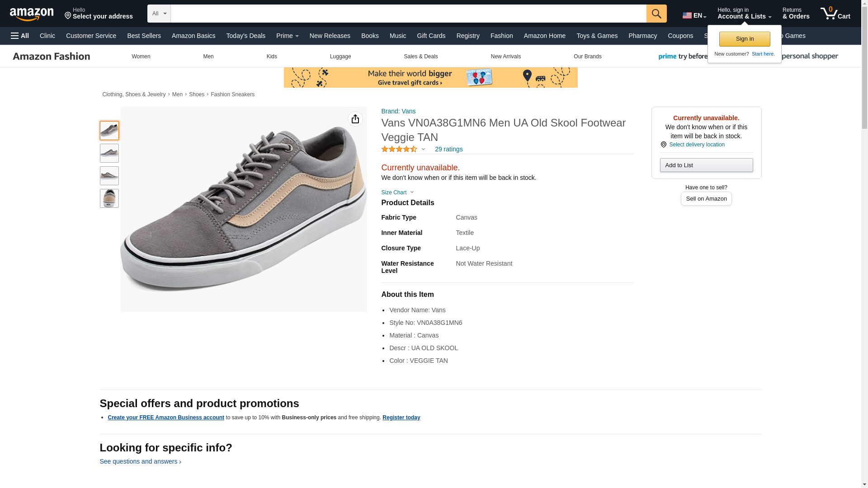Open Today's Deals in navigation bar

(x=245, y=36)
